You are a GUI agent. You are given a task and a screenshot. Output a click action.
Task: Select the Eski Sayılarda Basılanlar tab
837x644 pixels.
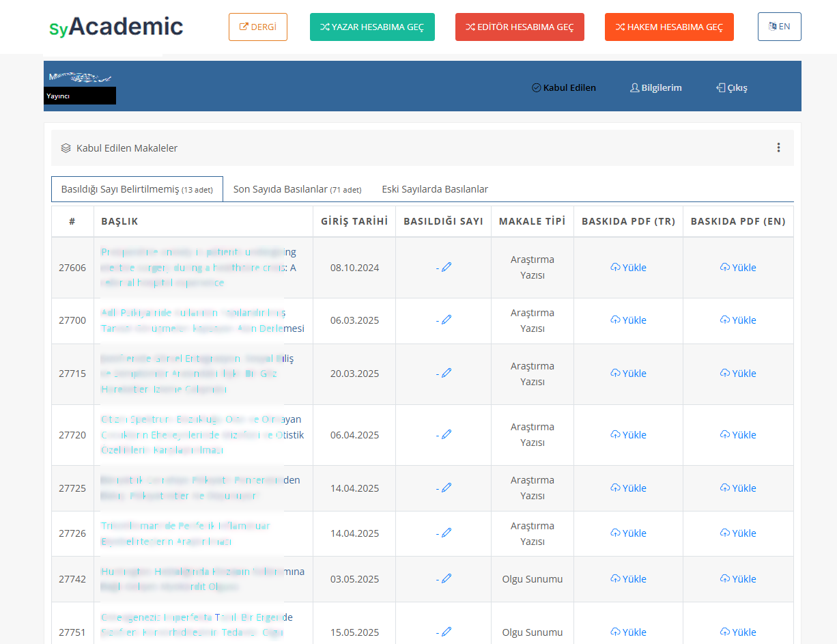(435, 189)
